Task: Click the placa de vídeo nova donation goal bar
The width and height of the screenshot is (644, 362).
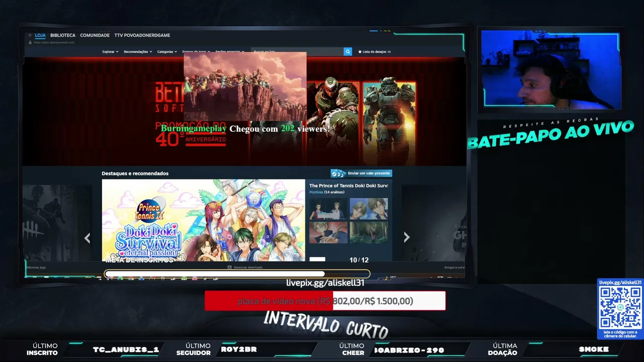Action: [x=325, y=301]
